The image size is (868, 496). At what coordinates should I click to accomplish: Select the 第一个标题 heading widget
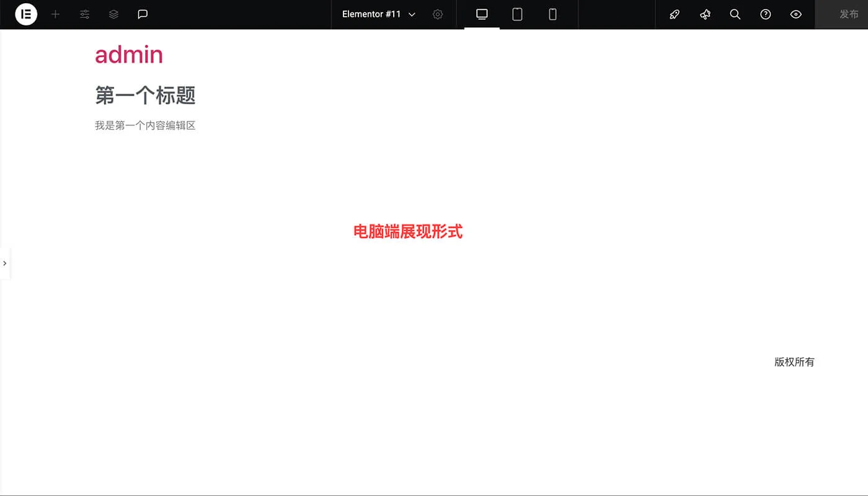click(144, 96)
